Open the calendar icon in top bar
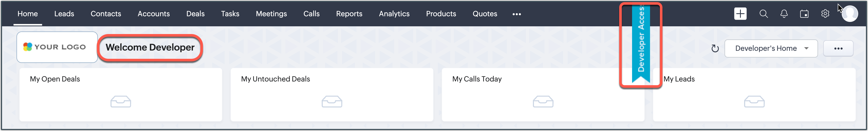 point(804,14)
